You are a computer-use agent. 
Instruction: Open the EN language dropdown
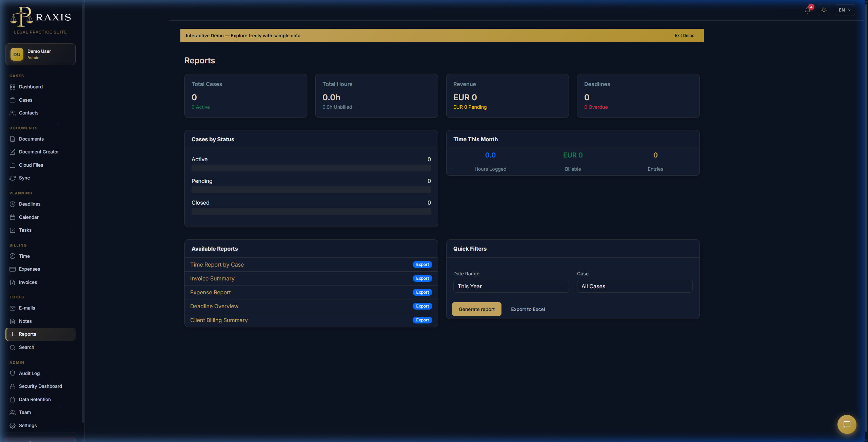coord(845,10)
